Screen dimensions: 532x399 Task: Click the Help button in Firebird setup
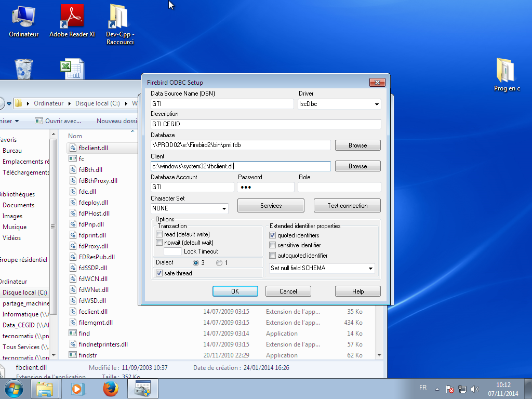click(357, 291)
